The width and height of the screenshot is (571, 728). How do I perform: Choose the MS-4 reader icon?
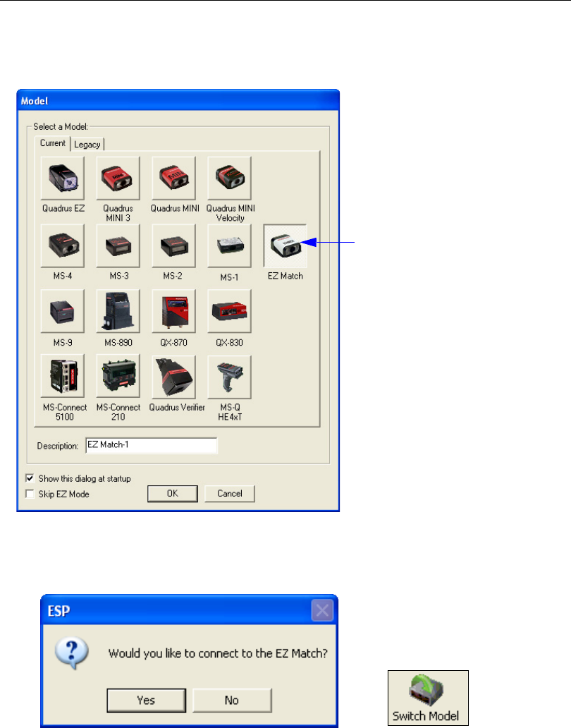pos(63,246)
